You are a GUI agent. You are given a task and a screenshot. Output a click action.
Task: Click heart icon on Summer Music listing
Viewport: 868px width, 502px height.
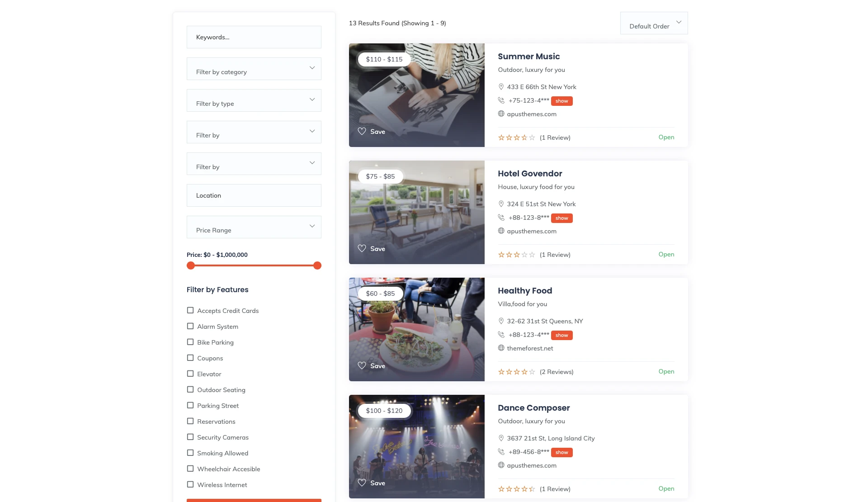pyautogui.click(x=362, y=131)
